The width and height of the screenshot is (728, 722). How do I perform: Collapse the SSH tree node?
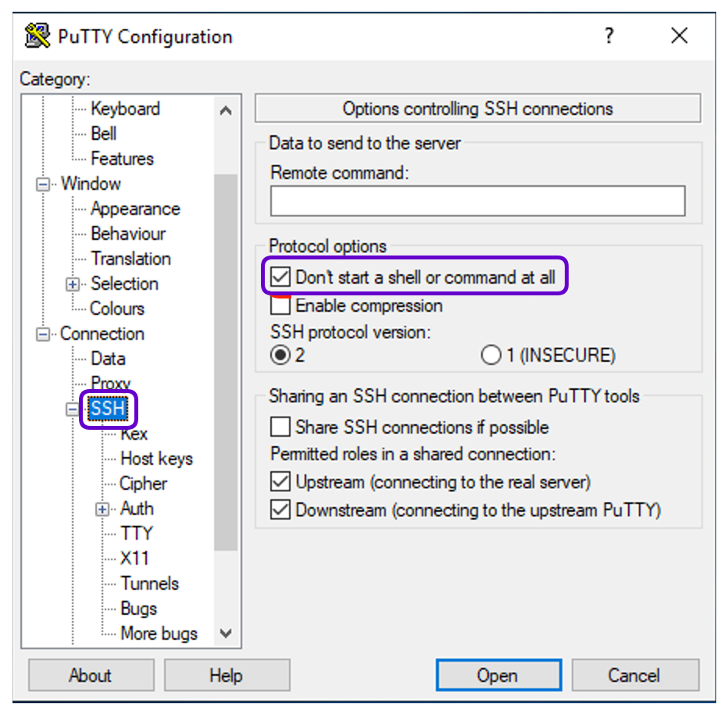point(73,409)
